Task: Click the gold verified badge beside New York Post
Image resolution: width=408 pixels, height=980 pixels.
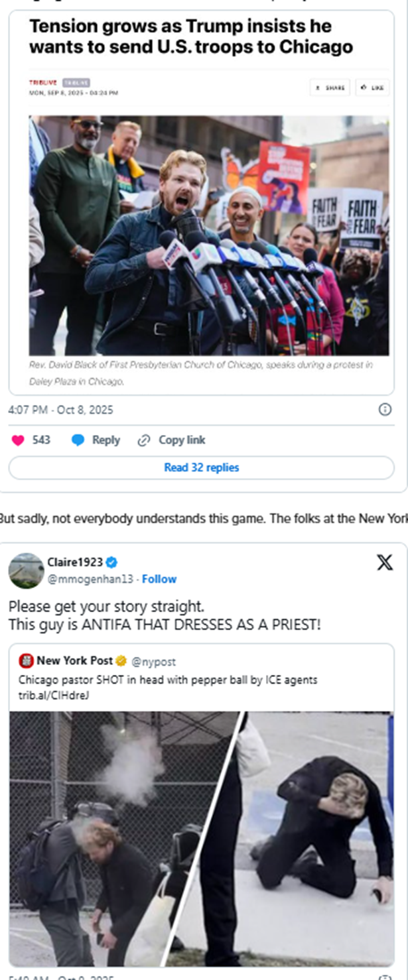Action: tap(121, 661)
